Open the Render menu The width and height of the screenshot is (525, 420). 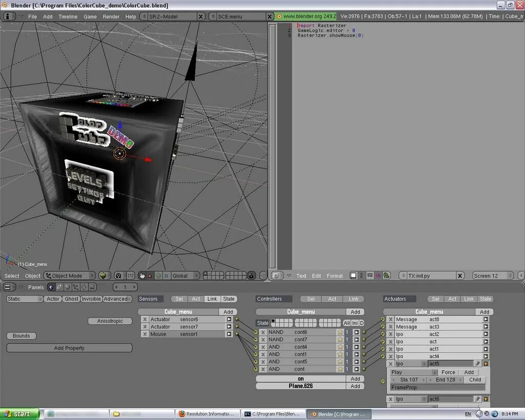click(111, 16)
